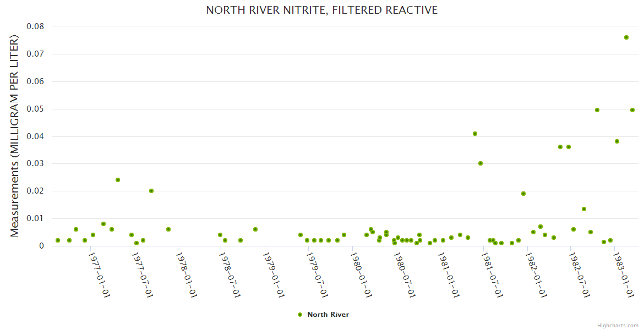The width and height of the screenshot is (644, 330).
Task: Click the green North River legend marker
Action: pyautogui.click(x=300, y=315)
